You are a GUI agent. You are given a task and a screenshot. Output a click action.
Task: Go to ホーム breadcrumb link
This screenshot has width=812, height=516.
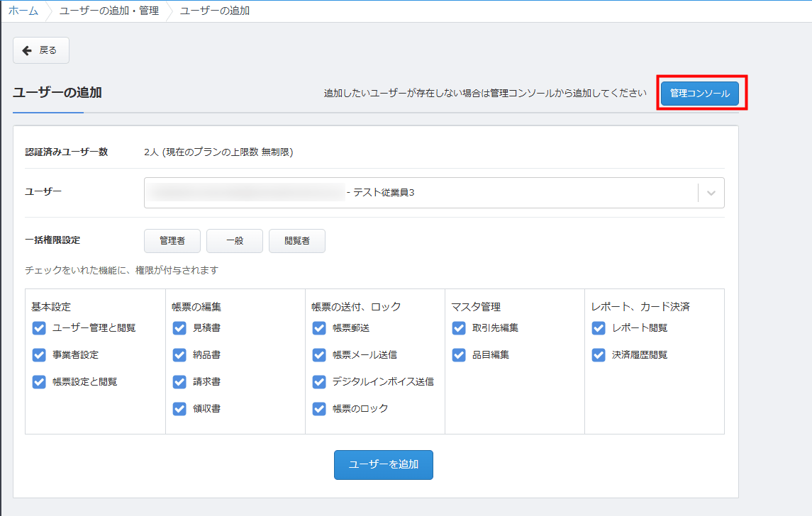[23, 11]
